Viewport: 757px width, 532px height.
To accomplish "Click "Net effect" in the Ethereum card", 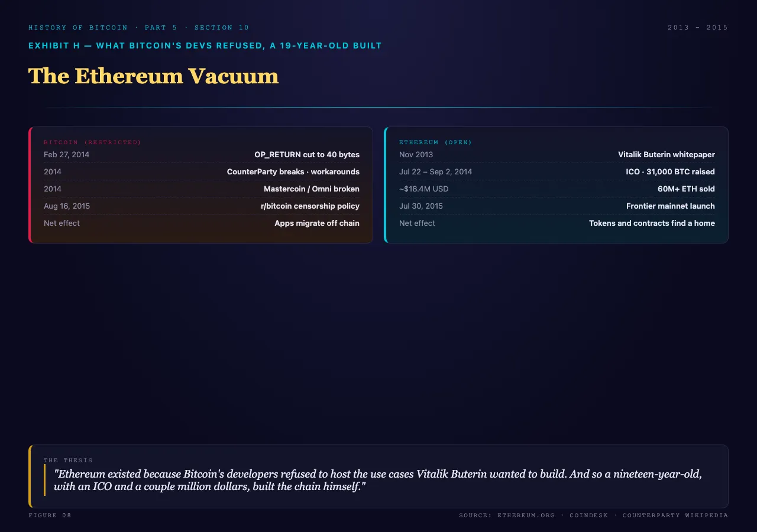I will click(417, 223).
